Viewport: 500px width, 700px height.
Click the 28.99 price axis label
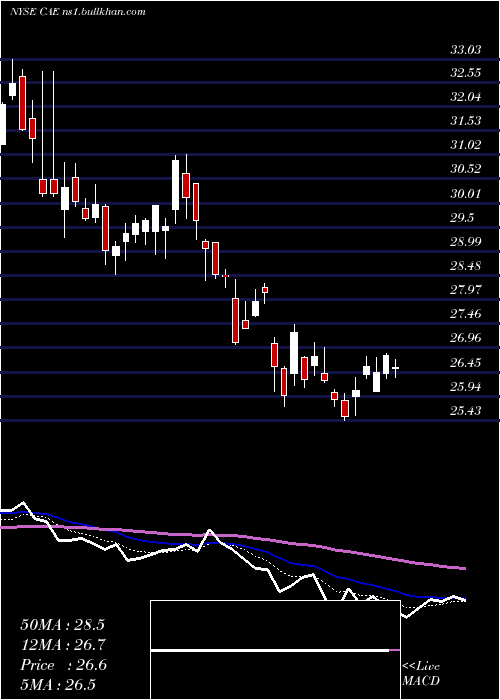[466, 242]
